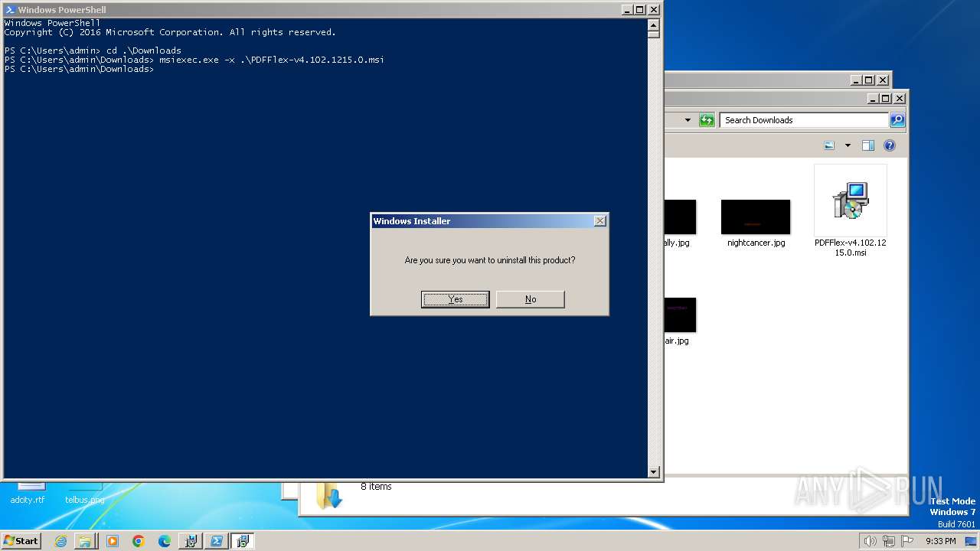
Task: Click Show desktop button in tray
Action: (971, 541)
